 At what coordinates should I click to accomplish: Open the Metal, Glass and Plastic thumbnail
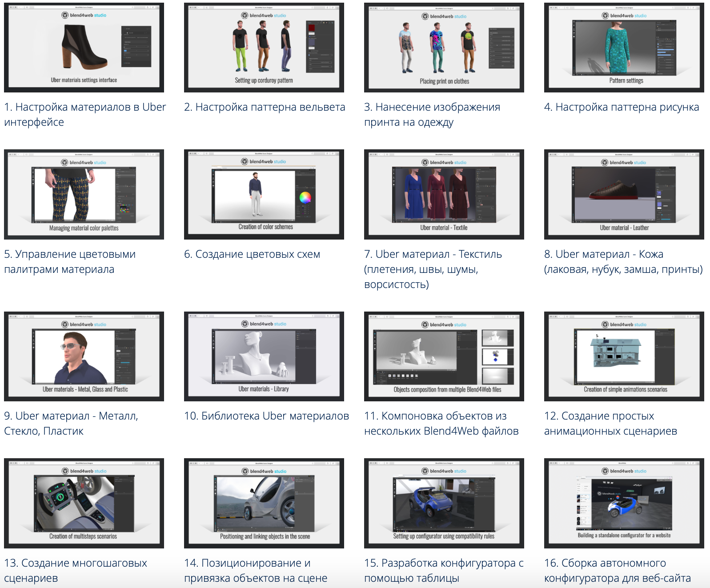point(84,356)
